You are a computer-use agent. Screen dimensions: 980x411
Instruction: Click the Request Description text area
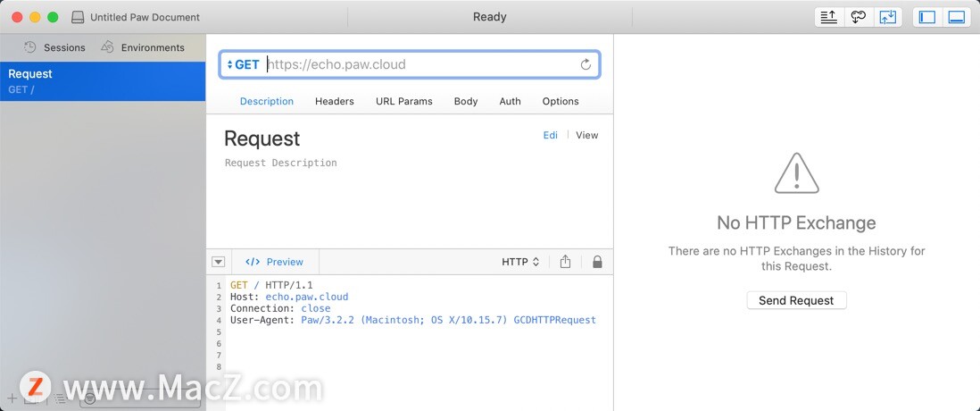click(x=280, y=163)
